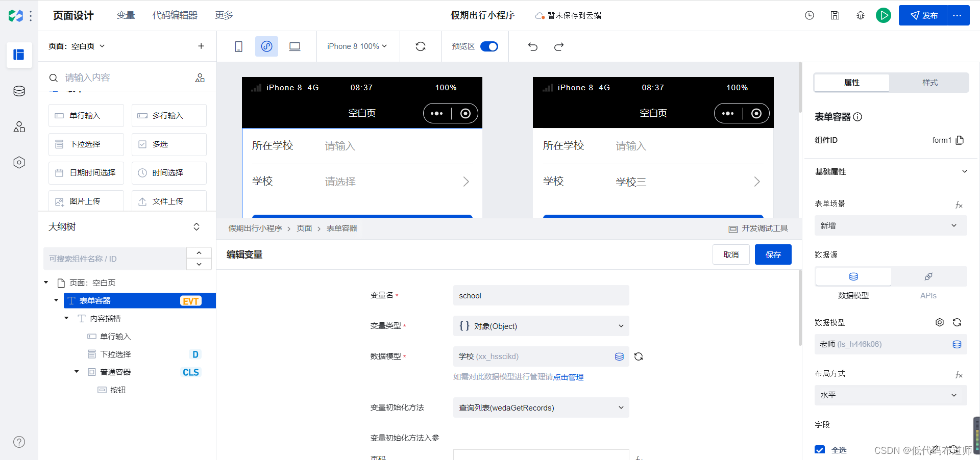Image resolution: width=980 pixels, height=460 pixels.
Task: Bind 布局方式 with fx expression icon
Action: pyautogui.click(x=959, y=375)
